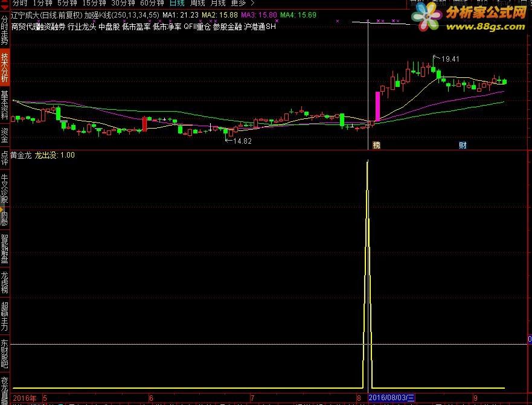The height and width of the screenshot is (405, 532).
Task: Select the 1分钟 period tab
Action: tap(43, 4)
